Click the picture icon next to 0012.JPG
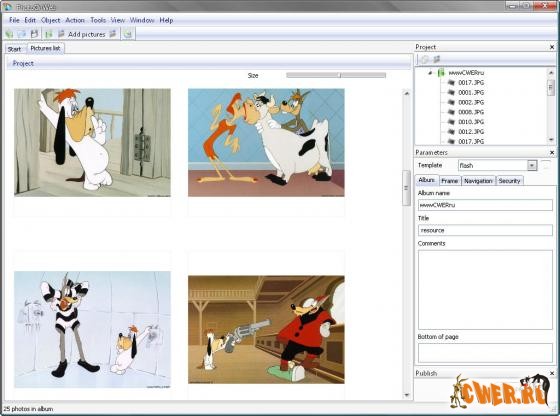The height and width of the screenshot is (416, 560). pos(451,132)
